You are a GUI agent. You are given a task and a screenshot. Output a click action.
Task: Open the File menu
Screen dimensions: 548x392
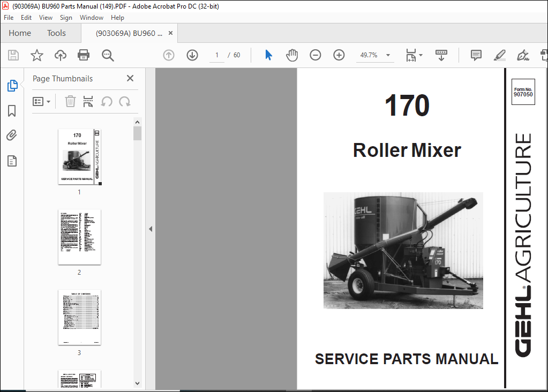(x=9, y=18)
